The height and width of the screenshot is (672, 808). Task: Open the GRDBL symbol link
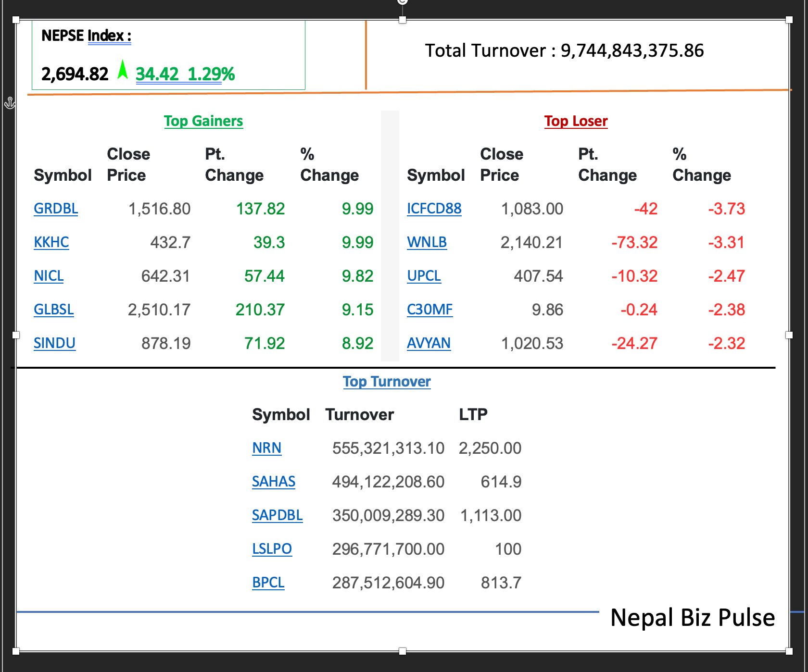[56, 209]
